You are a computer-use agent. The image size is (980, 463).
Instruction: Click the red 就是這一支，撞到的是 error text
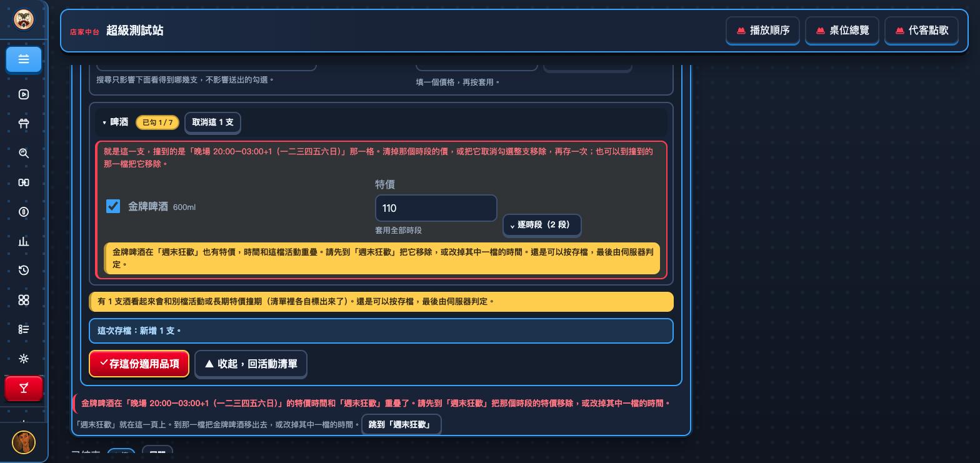(x=378, y=157)
